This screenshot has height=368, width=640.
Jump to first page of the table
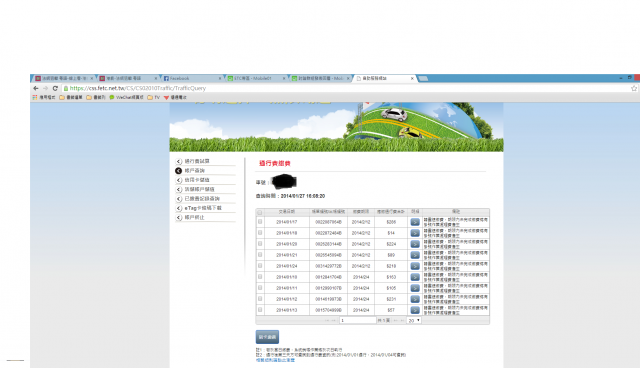[327, 321]
